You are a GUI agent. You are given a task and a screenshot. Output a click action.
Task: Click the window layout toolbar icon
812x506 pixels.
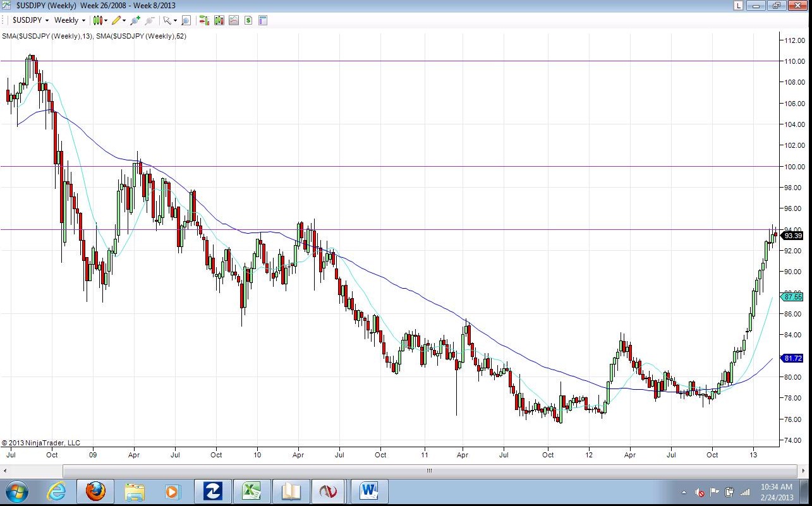click(x=263, y=20)
